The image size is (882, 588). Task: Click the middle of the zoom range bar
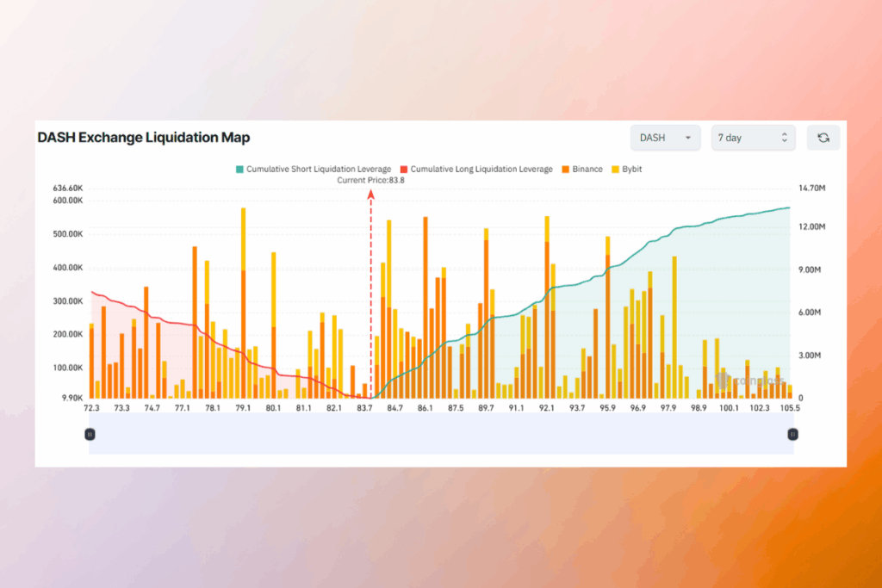point(441,436)
